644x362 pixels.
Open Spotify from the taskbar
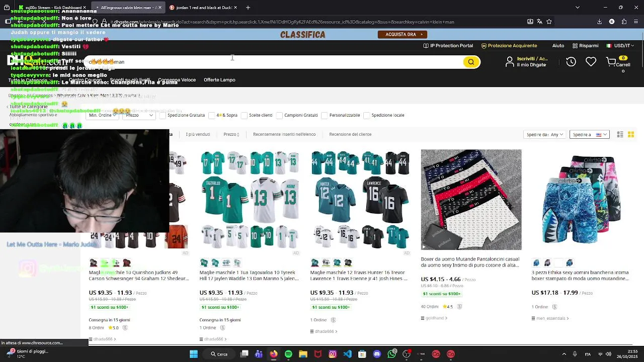point(288,354)
